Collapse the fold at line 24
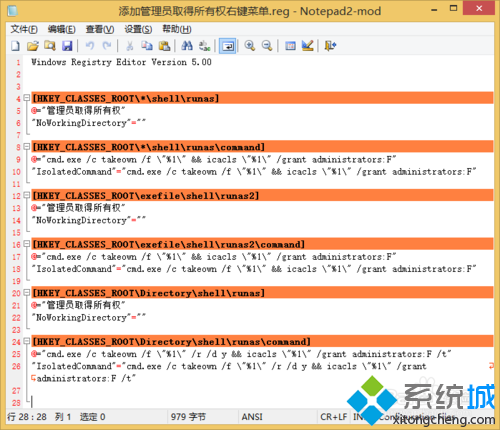The height and width of the screenshot is (430, 500). click(x=27, y=341)
